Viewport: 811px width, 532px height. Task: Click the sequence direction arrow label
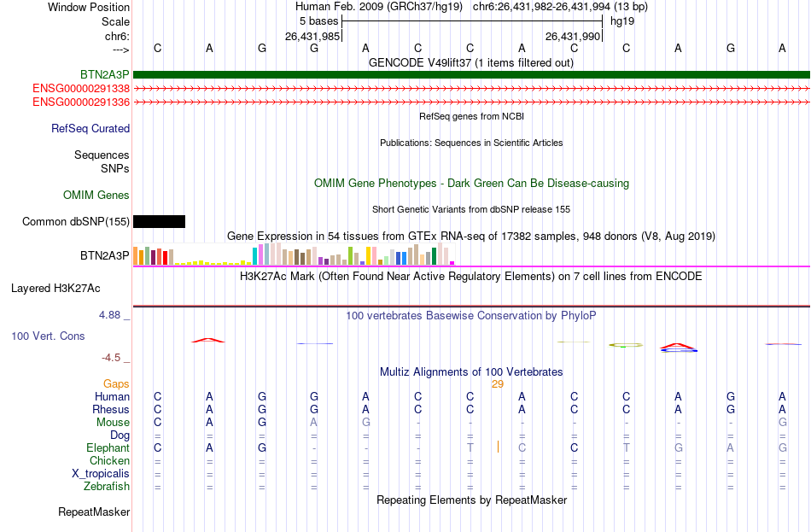click(x=120, y=50)
